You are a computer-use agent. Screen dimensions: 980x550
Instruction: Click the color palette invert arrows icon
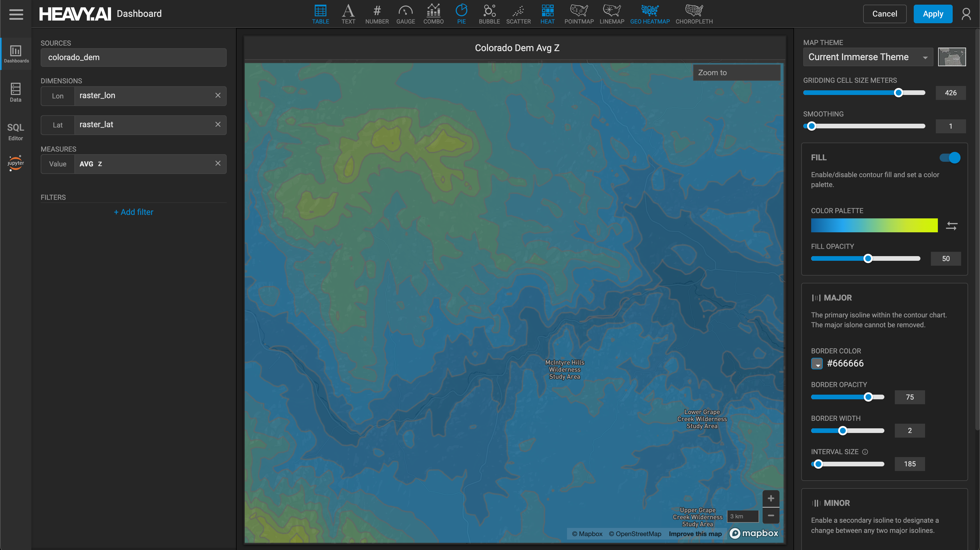[951, 226]
